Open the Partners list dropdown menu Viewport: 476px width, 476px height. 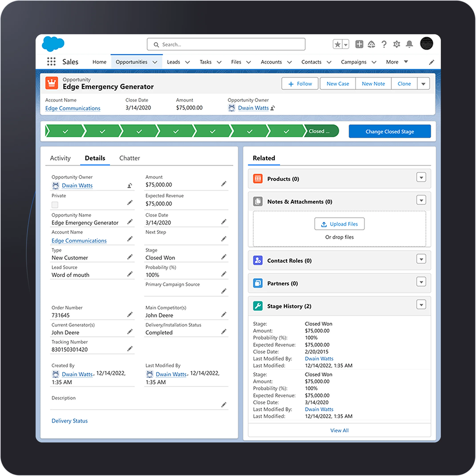[x=421, y=282]
